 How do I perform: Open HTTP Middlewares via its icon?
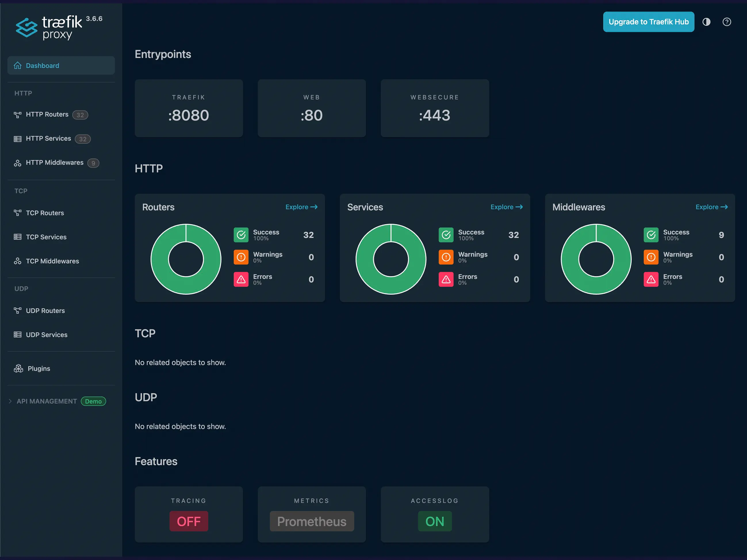pos(18,163)
